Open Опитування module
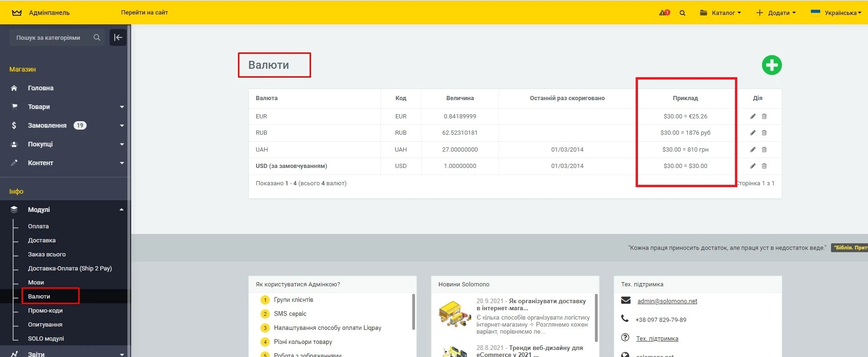This screenshot has height=357, width=868. pyautogui.click(x=45, y=325)
